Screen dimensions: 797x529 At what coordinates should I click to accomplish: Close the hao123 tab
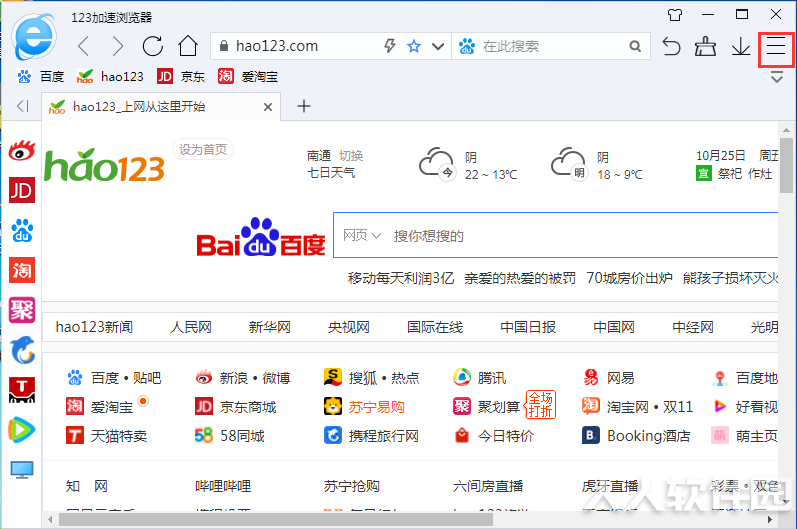(x=268, y=107)
